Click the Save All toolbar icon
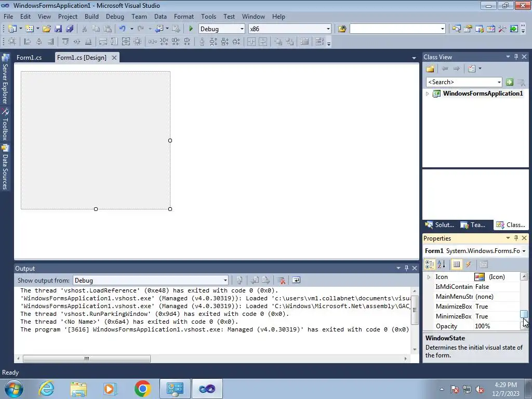The image size is (532, 399). pos(70,29)
